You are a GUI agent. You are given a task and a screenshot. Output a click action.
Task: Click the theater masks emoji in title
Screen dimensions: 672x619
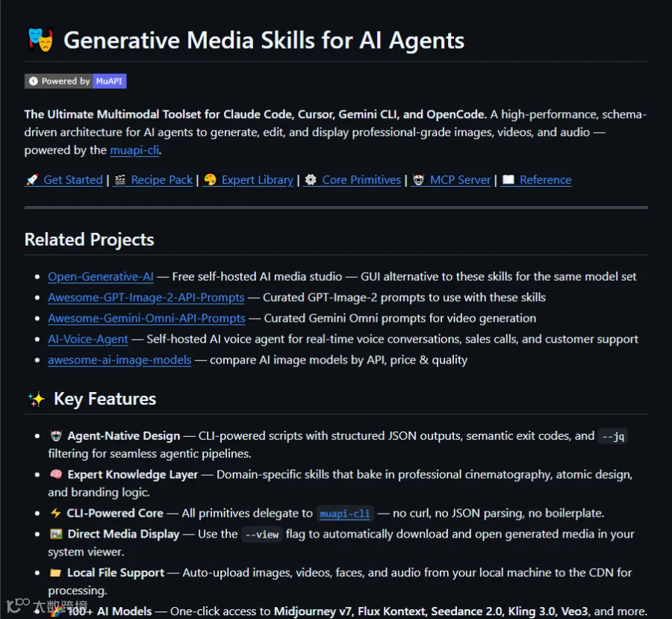click(41, 40)
